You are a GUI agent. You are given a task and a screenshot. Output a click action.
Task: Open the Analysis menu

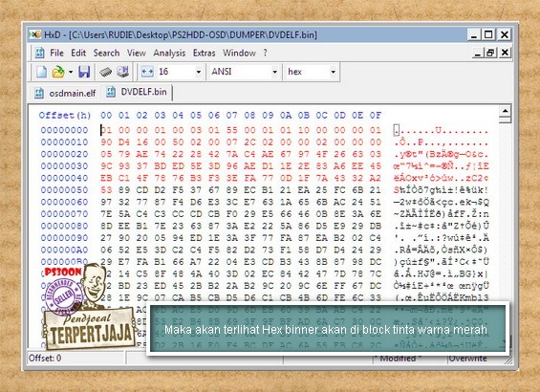[x=169, y=53]
